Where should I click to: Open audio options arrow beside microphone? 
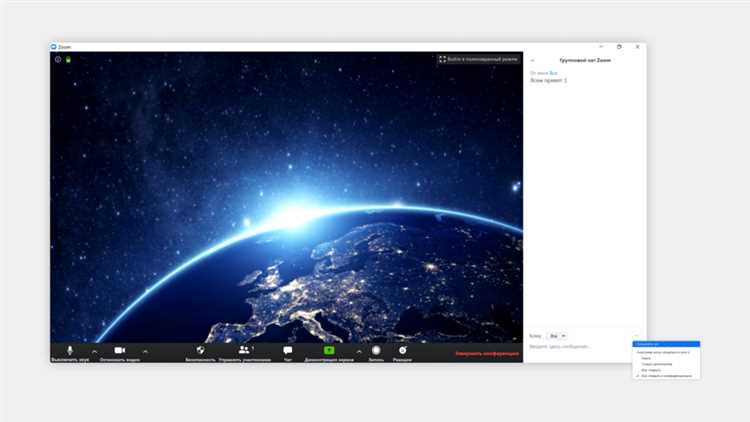coord(94,351)
